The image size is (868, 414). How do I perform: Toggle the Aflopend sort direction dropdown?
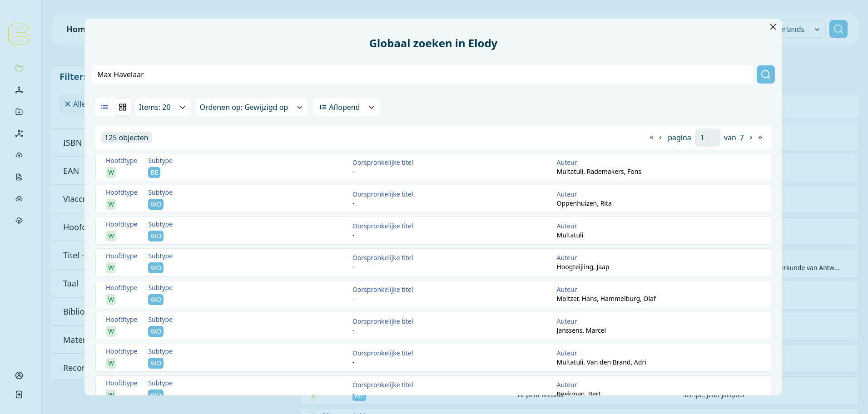point(346,107)
